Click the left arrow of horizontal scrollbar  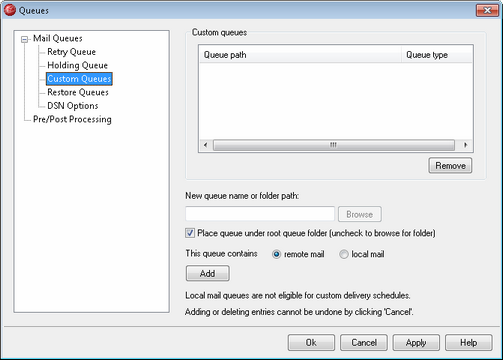[205, 145]
